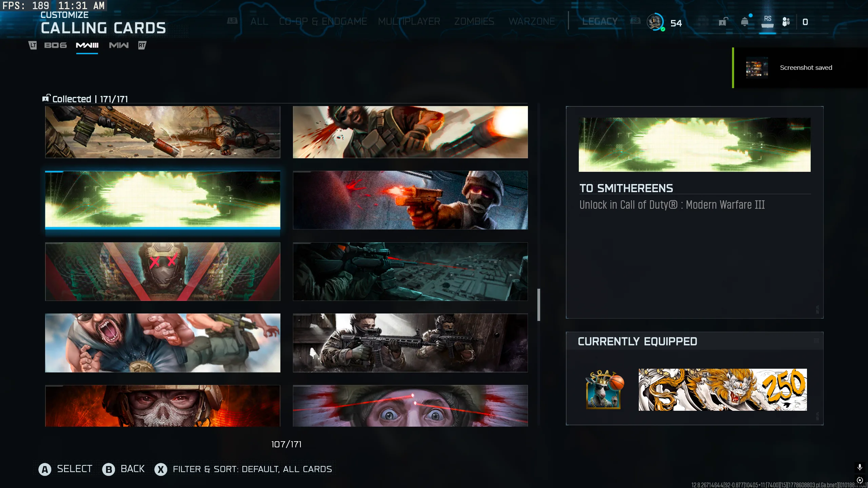Select the minigun firing soldier card

(410, 132)
